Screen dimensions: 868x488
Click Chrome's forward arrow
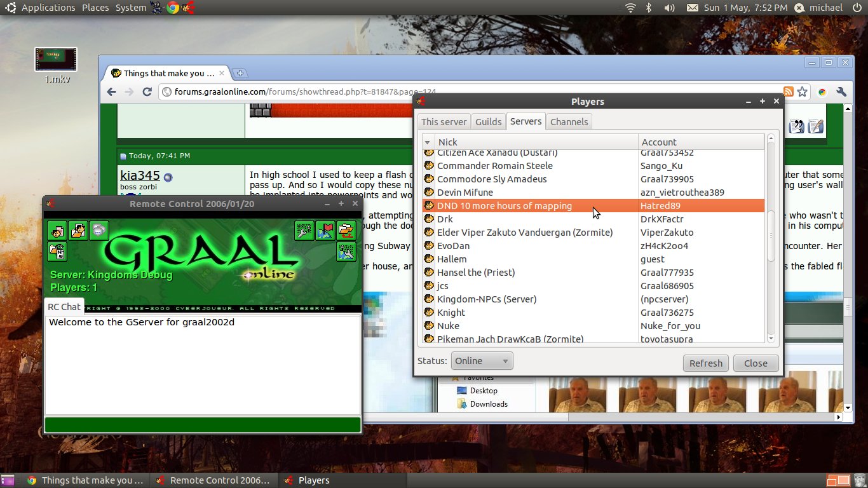point(129,91)
